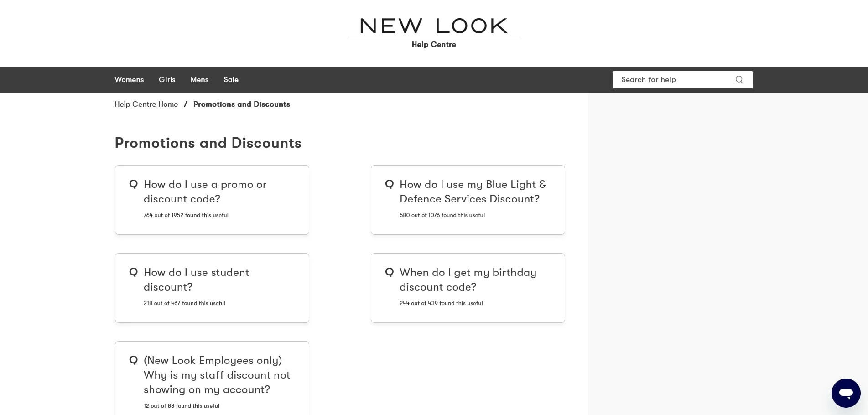Click inside the 'Search for help' field

670,80
